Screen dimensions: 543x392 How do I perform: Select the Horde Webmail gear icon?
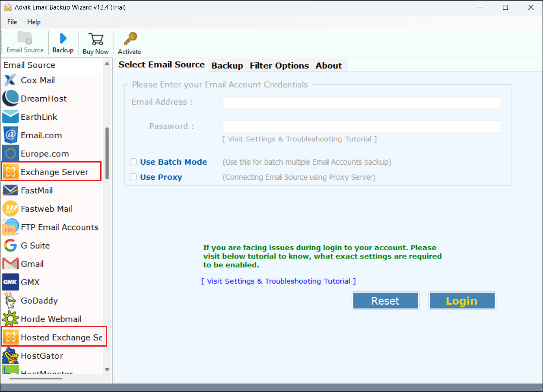(10, 319)
